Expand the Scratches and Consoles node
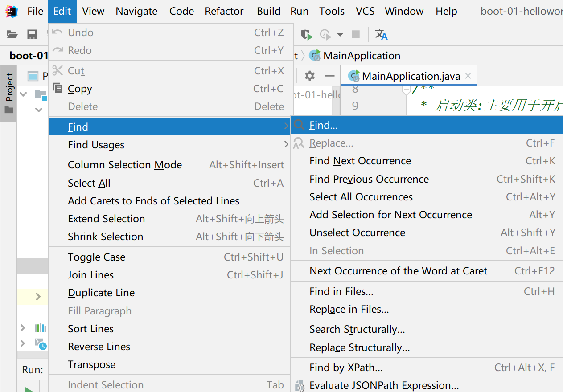Screen dimensions: 563x392 23,343
